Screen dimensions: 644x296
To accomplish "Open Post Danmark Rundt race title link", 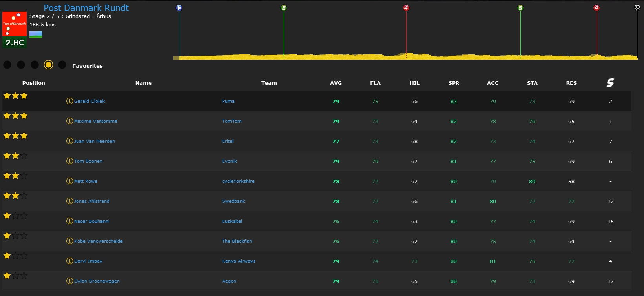I will point(86,8).
